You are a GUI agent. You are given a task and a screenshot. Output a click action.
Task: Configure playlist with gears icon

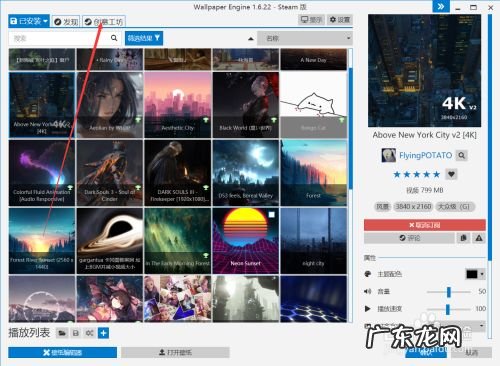click(89, 333)
